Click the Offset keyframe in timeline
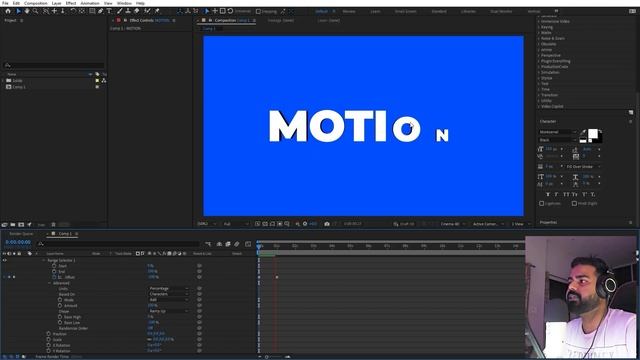The image size is (640, 360). [277, 277]
